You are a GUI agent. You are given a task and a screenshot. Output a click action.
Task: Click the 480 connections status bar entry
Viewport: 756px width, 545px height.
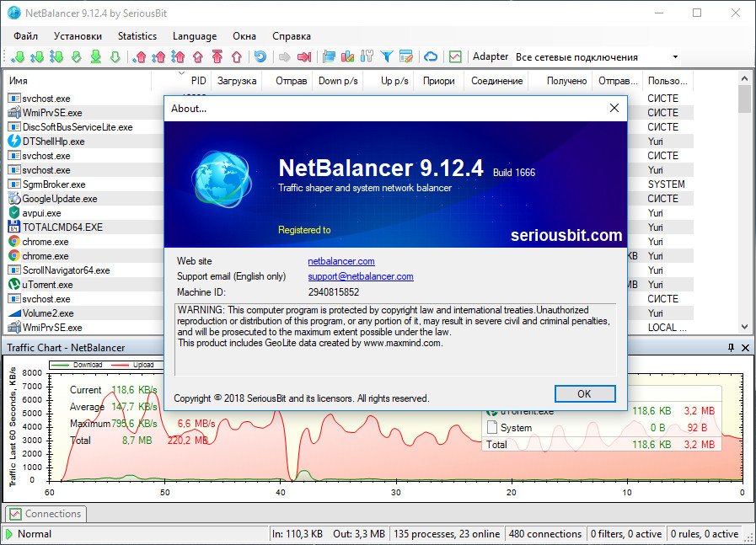(545, 534)
